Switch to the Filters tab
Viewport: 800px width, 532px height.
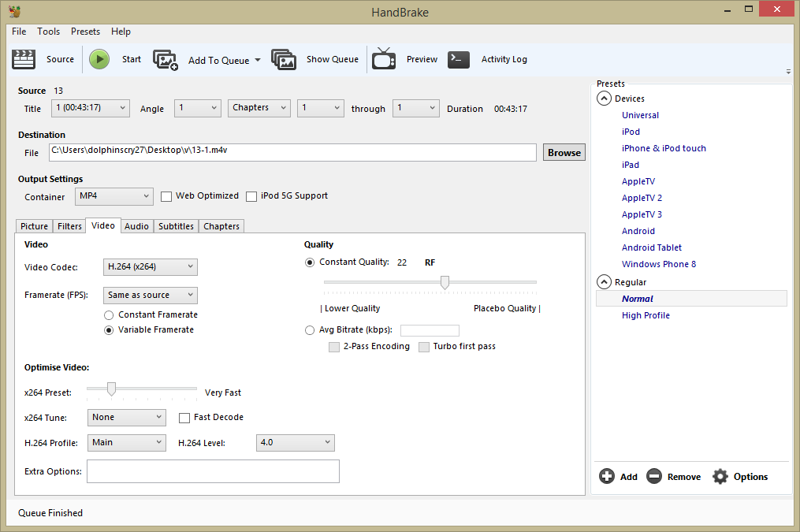pyautogui.click(x=69, y=226)
